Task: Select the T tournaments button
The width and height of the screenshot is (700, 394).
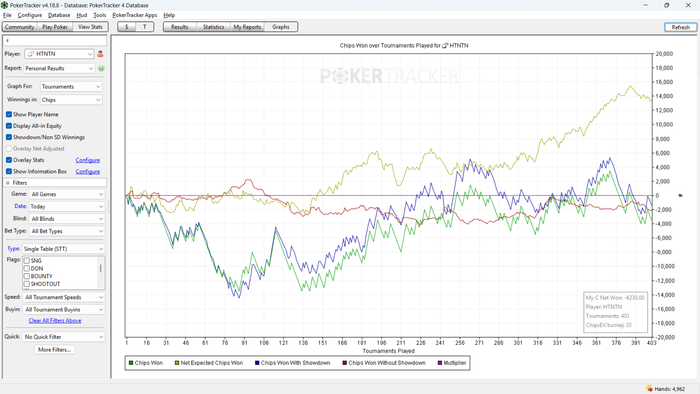Action: (x=145, y=27)
